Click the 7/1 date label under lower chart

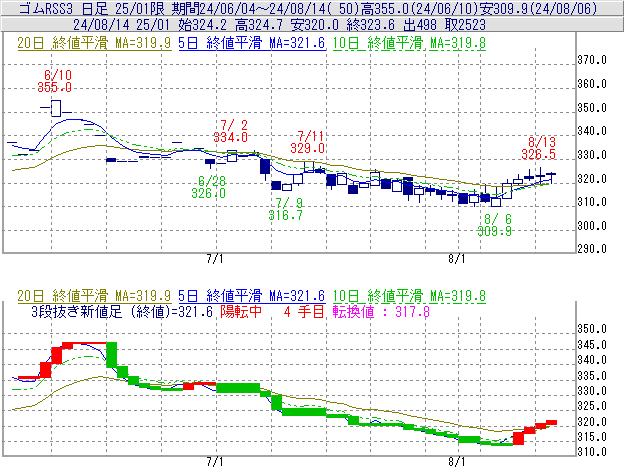215,462
